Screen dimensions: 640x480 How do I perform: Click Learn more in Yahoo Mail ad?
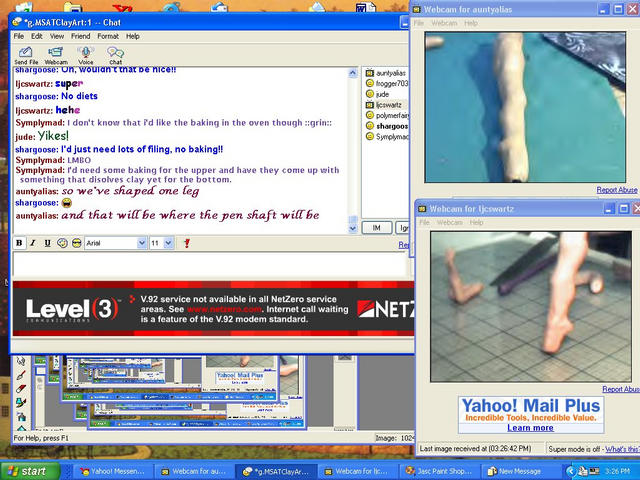(530, 427)
